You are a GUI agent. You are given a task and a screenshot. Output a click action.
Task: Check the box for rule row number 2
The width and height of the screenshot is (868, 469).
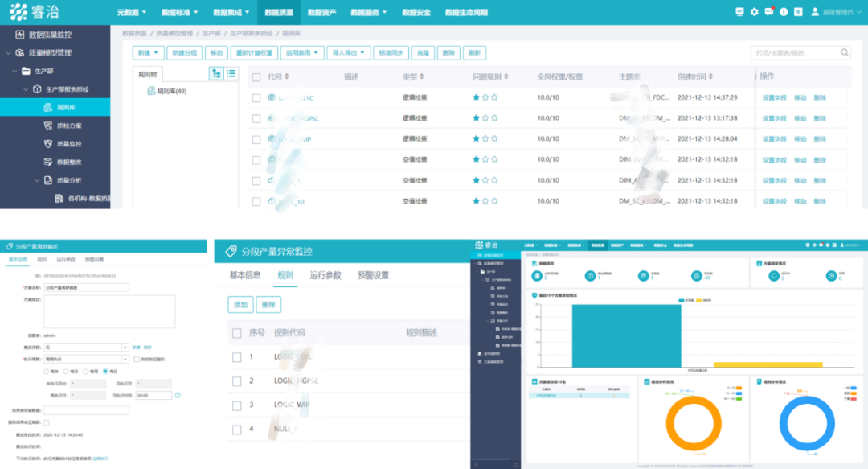coord(236,381)
